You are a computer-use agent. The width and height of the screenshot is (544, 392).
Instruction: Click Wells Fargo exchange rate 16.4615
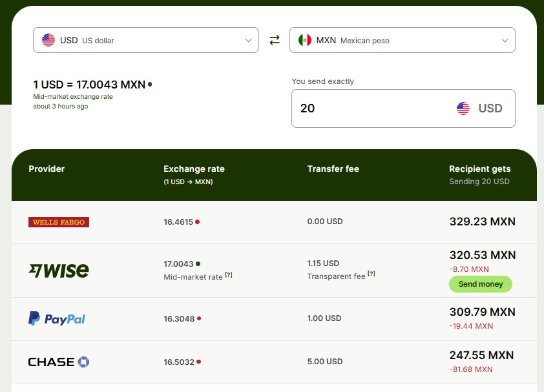[178, 222]
